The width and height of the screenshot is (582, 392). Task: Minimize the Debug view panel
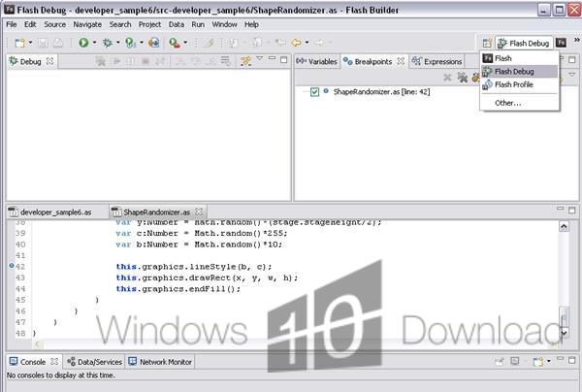pos(272,58)
